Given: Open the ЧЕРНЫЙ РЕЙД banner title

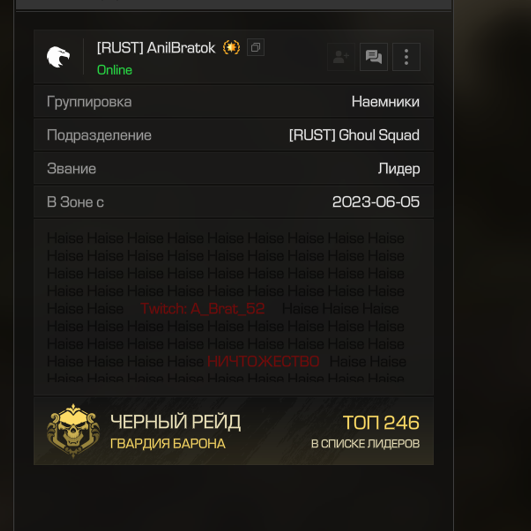Looking at the screenshot, I should pyautogui.click(x=175, y=422).
